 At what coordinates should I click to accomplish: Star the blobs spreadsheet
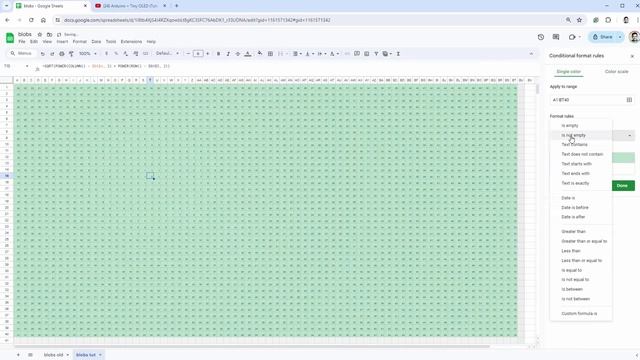(x=40, y=35)
